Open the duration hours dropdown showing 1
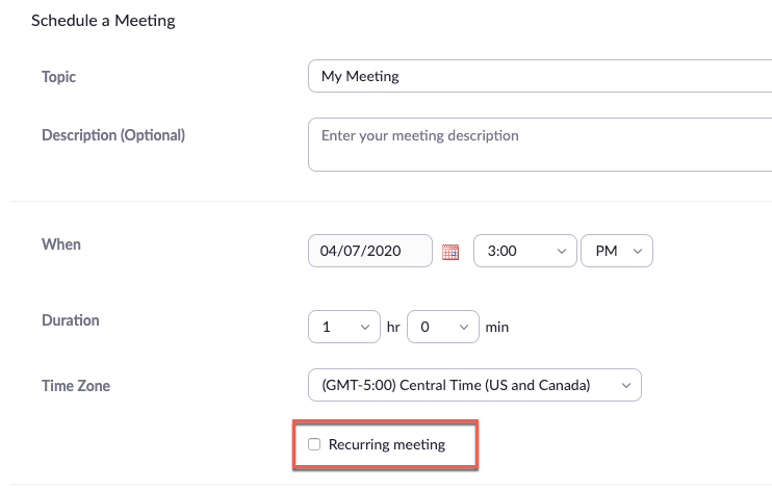 click(x=344, y=326)
